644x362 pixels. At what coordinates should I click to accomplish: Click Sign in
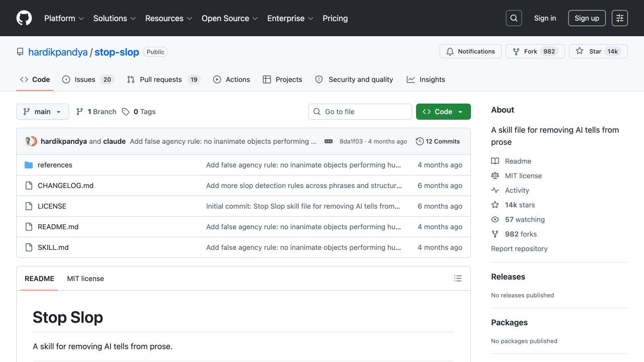coord(545,18)
